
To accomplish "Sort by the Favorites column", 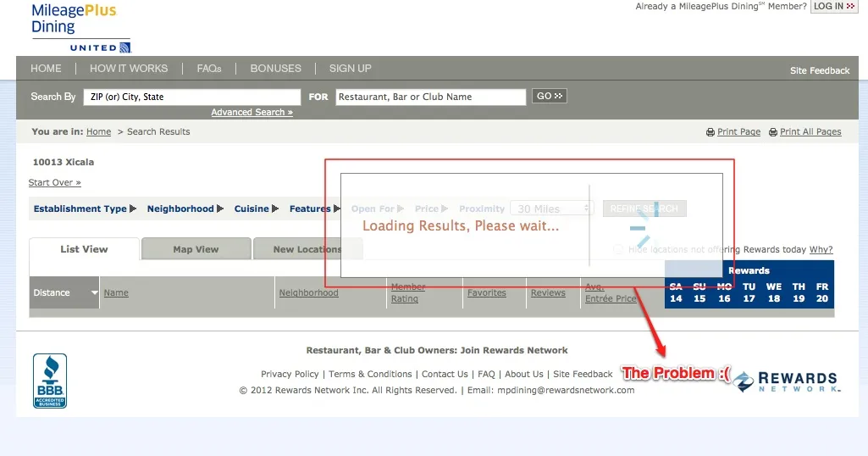I will (487, 292).
